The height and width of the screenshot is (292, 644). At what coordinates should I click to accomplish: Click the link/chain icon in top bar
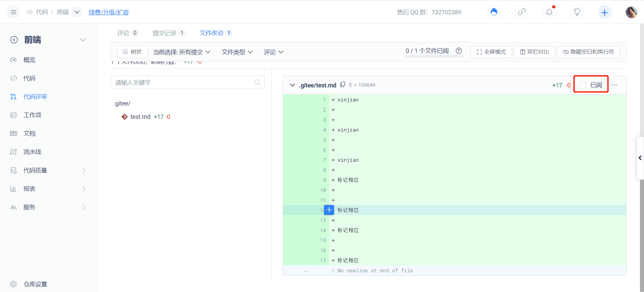[x=522, y=12]
